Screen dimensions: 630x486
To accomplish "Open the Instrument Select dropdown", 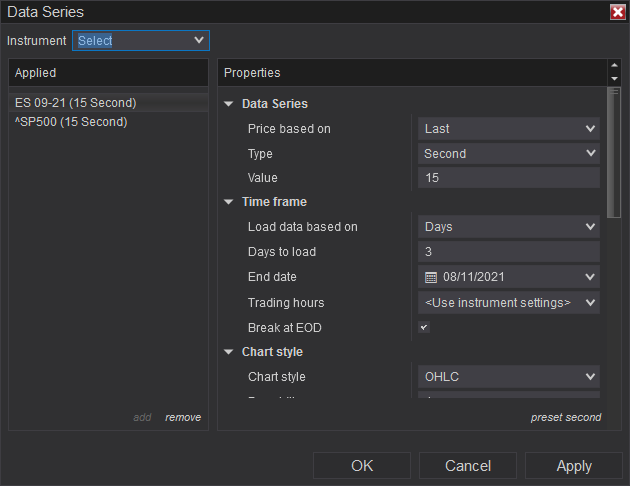I will [141, 40].
